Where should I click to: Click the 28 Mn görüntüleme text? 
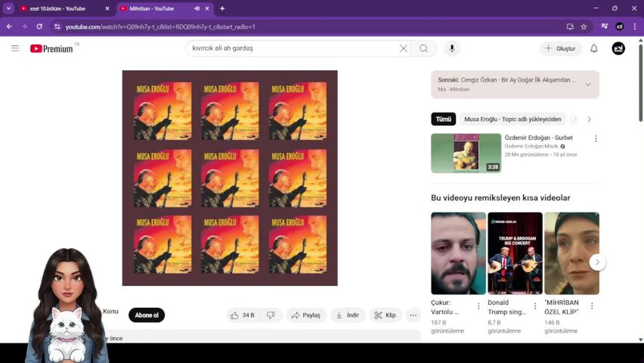click(526, 155)
